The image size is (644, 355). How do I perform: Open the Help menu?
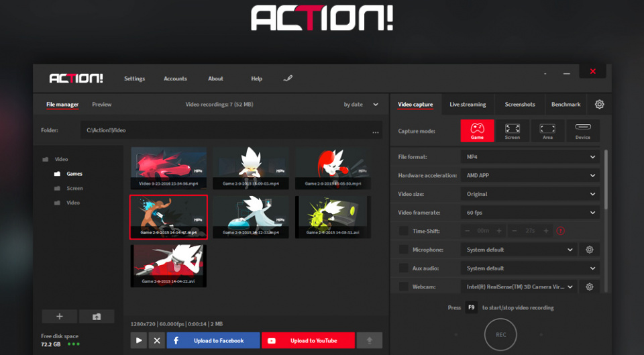[256, 79]
